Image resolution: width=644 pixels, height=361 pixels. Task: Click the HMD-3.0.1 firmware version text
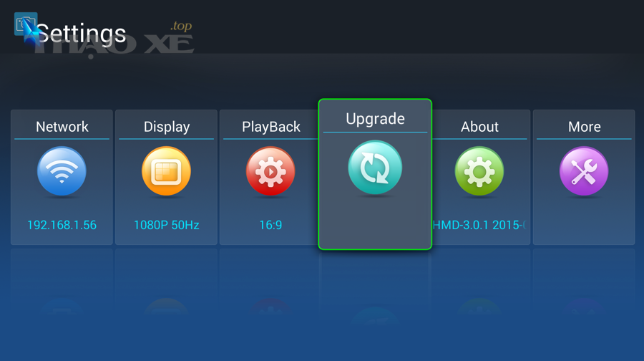(x=479, y=225)
